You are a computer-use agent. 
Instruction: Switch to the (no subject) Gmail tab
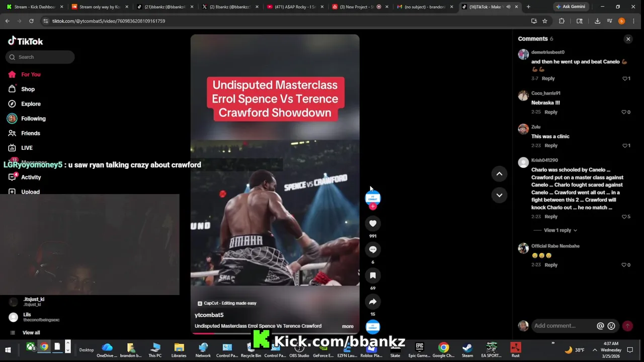[425, 7]
